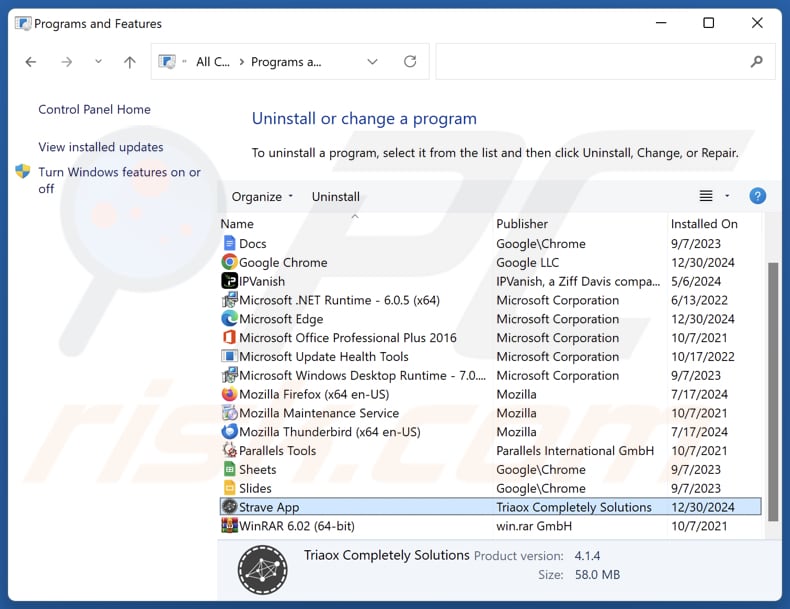This screenshot has width=790, height=609.
Task: Click size 58.0 MB value
Action: [x=598, y=575]
